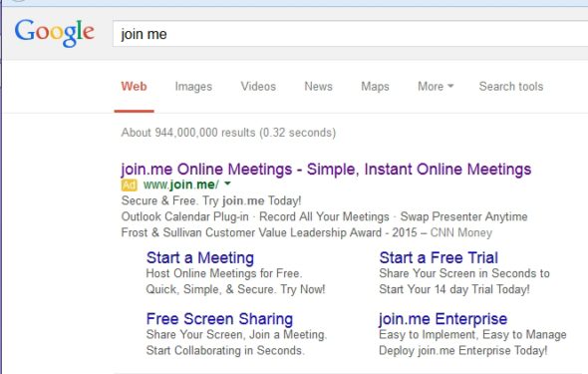Open the Start a Free Trial sitelink
This screenshot has width=588, height=374.
[439, 258]
